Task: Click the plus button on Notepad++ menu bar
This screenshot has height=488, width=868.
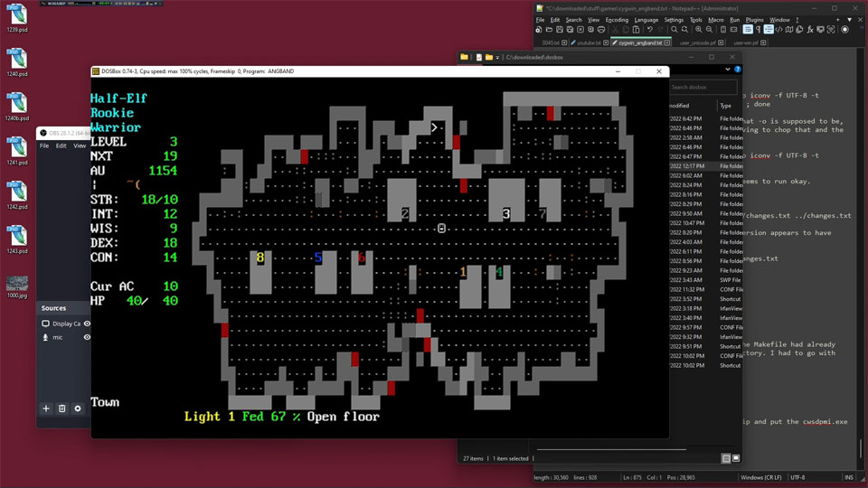Action: point(837,20)
